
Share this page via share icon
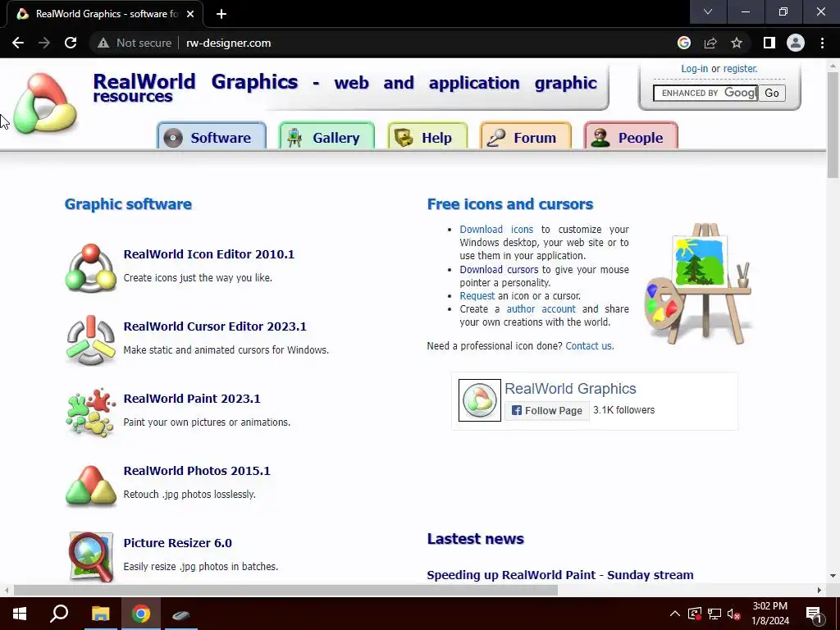point(710,43)
